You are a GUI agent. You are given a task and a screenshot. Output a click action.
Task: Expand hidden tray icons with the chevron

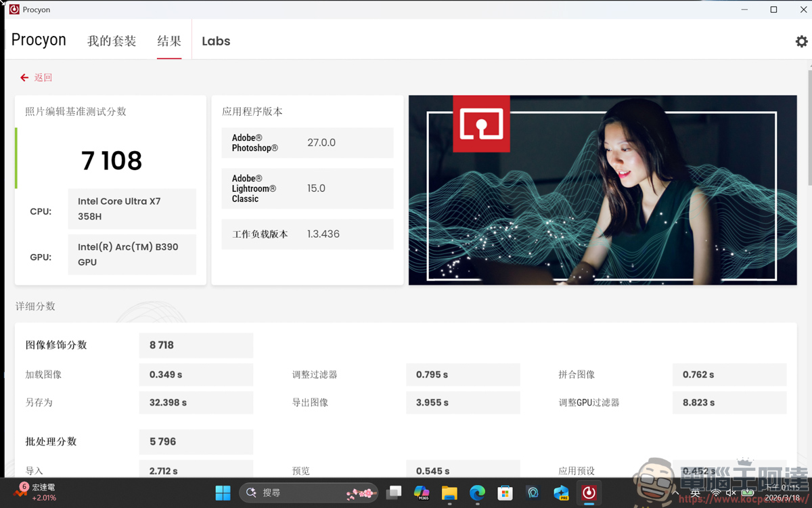(674, 493)
